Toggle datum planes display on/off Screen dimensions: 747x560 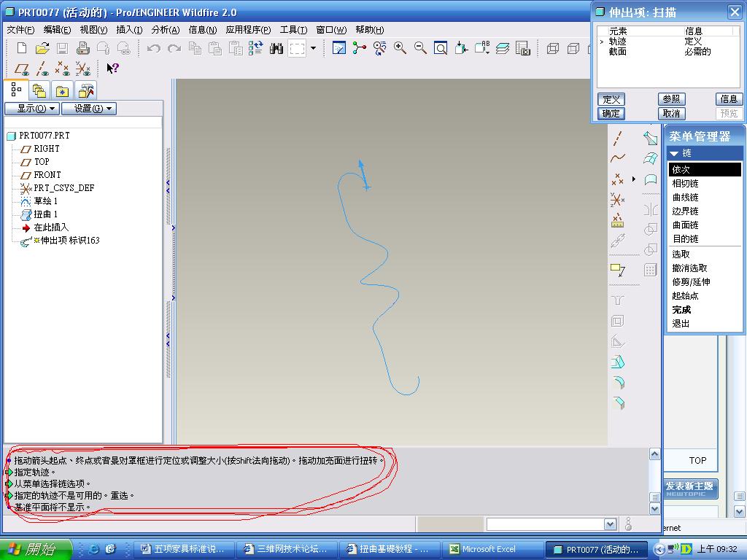click(22, 69)
